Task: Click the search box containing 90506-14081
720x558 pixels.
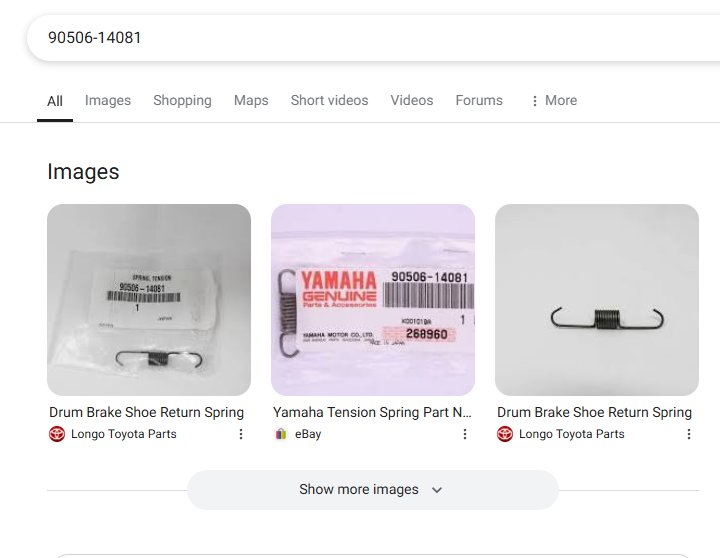Action: pos(373,38)
